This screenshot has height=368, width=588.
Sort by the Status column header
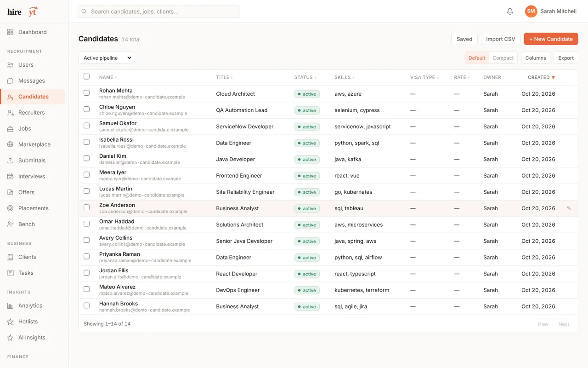[x=305, y=78]
